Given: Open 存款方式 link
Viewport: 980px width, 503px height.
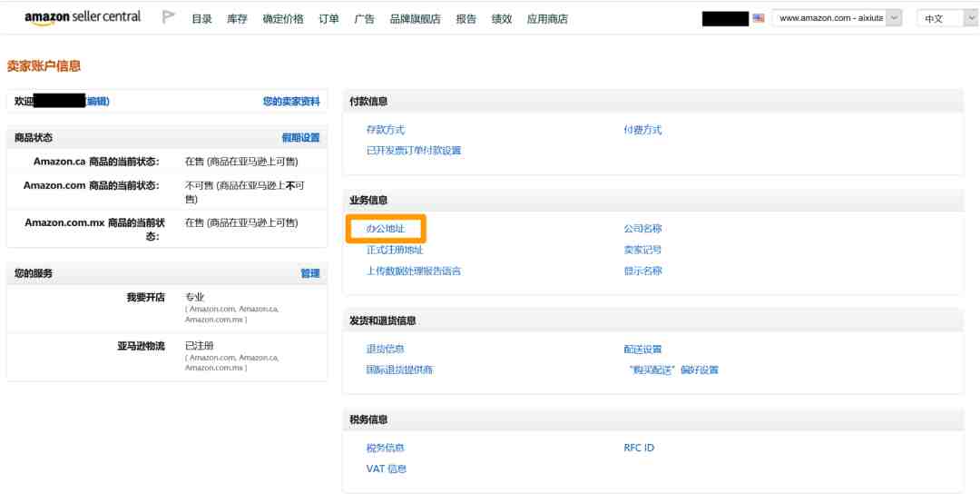Looking at the screenshot, I should pyautogui.click(x=386, y=130).
